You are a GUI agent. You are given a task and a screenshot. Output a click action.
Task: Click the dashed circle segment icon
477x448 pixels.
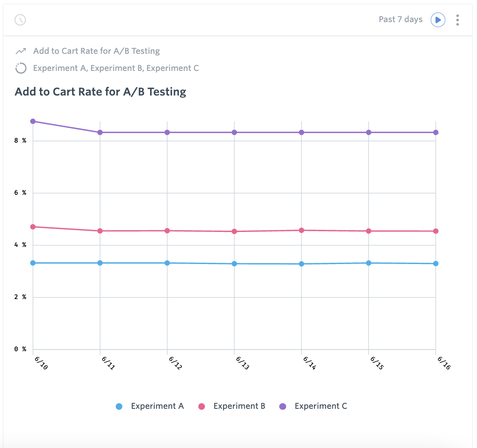tap(20, 68)
